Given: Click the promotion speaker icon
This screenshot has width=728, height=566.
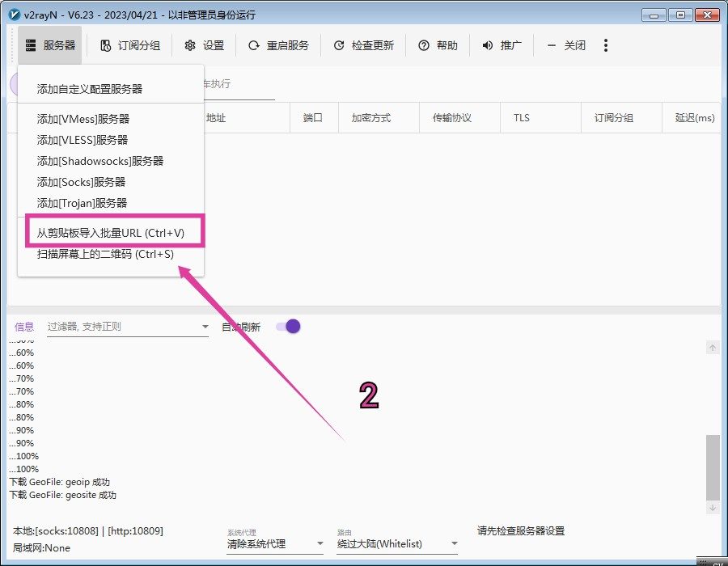Looking at the screenshot, I should click(x=488, y=45).
